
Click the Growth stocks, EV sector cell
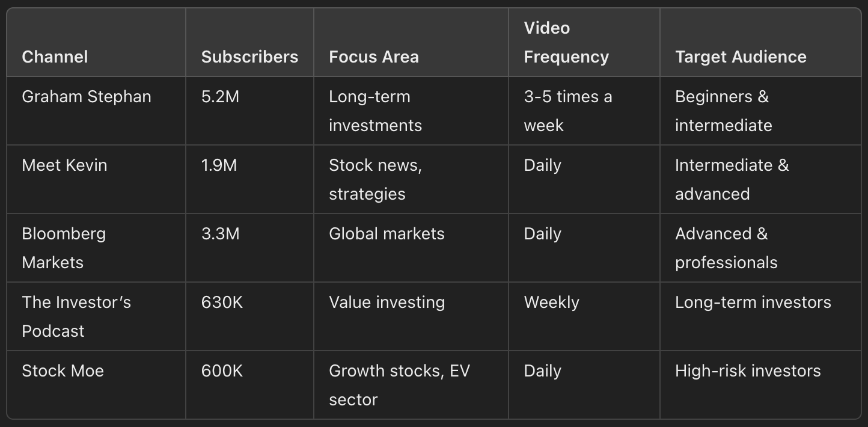tap(399, 385)
